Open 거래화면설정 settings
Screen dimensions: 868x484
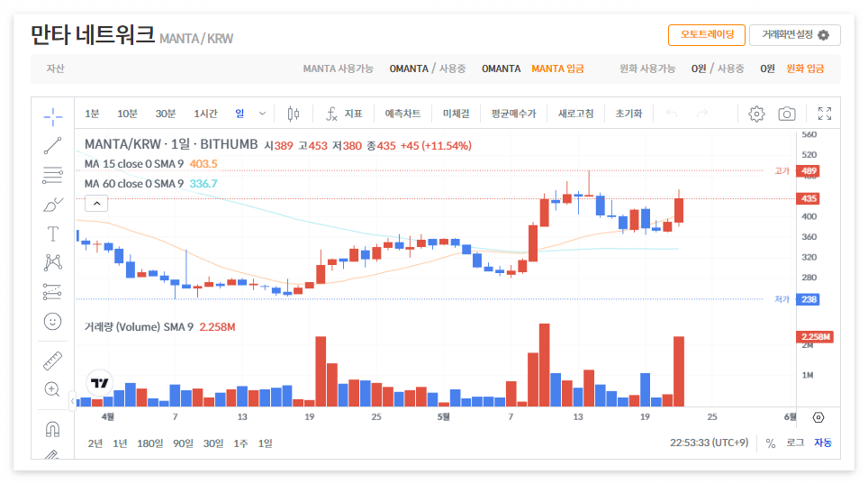(x=795, y=34)
